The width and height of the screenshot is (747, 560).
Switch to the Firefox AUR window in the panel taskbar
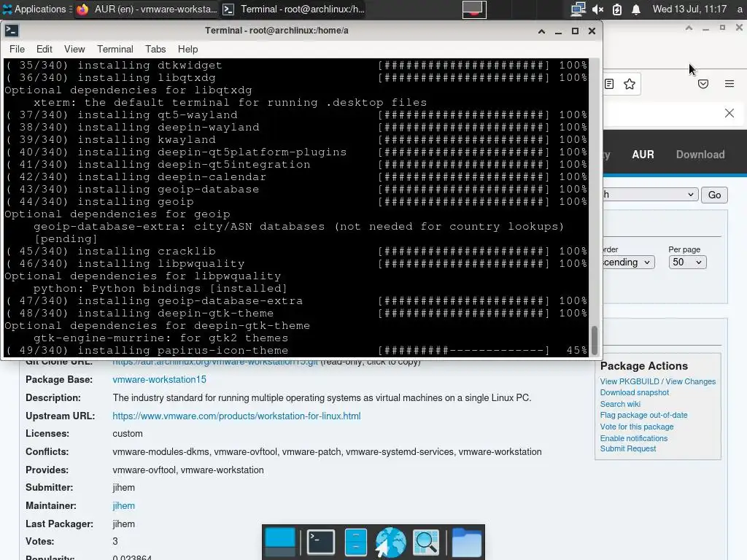coord(147,9)
